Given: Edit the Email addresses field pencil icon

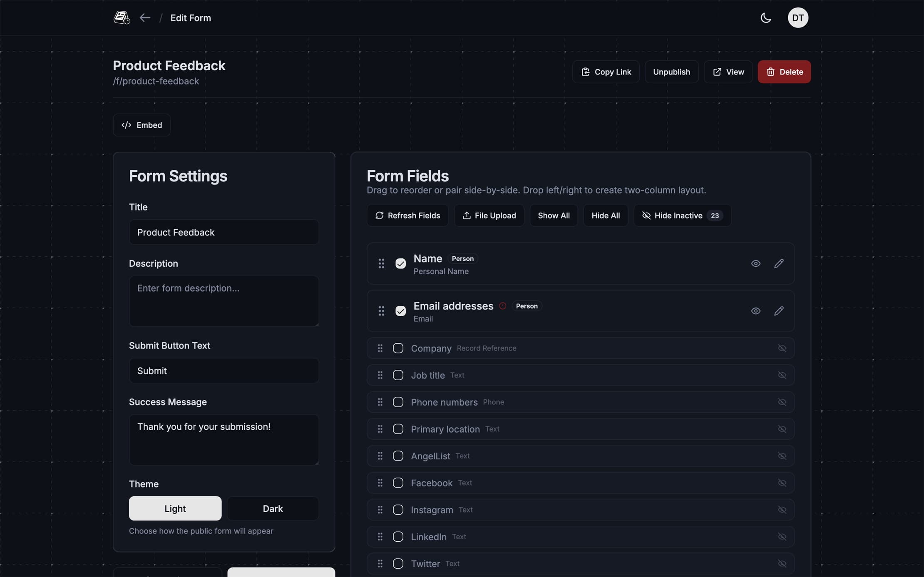Looking at the screenshot, I should click(x=778, y=311).
